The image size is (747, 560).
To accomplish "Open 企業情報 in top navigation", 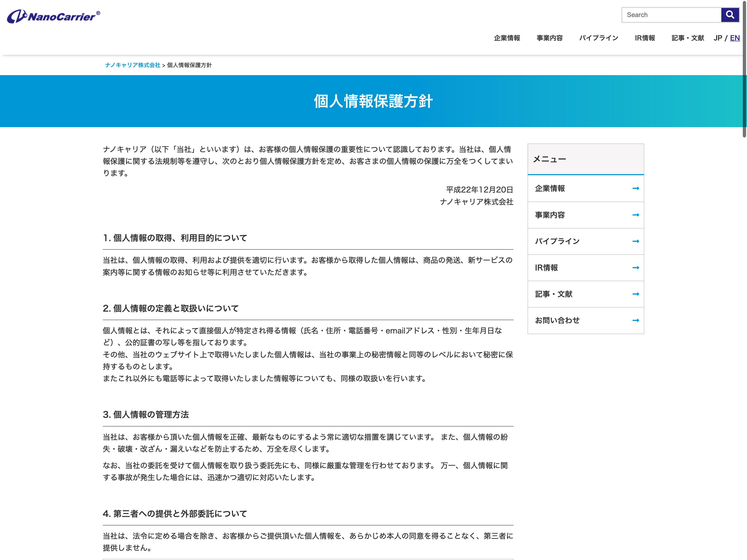I will click(x=507, y=38).
